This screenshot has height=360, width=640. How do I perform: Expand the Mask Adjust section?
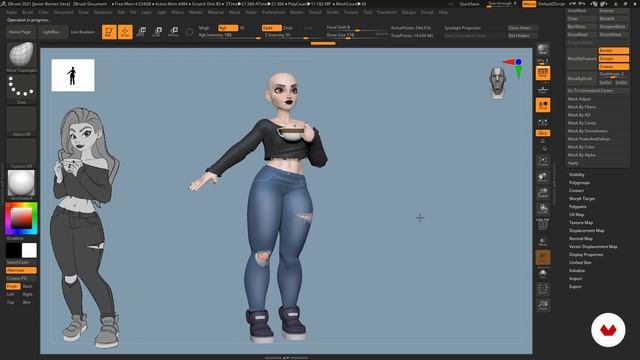point(579,99)
